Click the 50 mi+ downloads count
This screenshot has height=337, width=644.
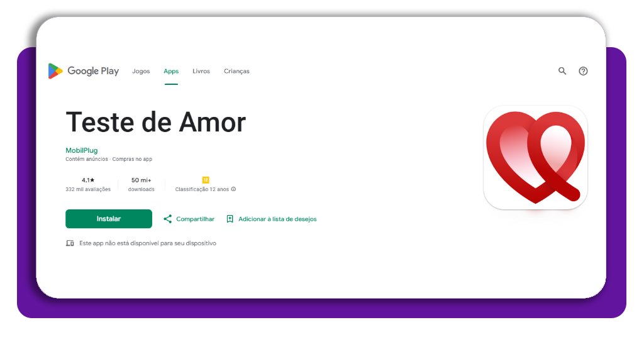click(142, 180)
